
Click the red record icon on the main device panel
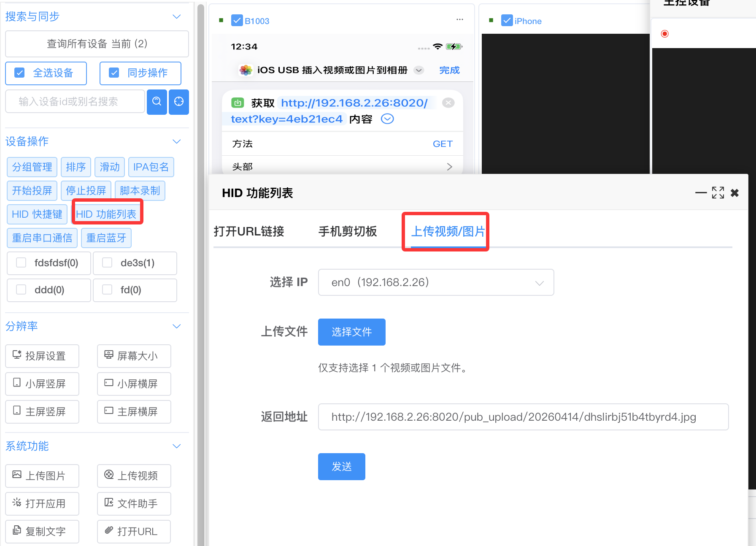click(665, 34)
